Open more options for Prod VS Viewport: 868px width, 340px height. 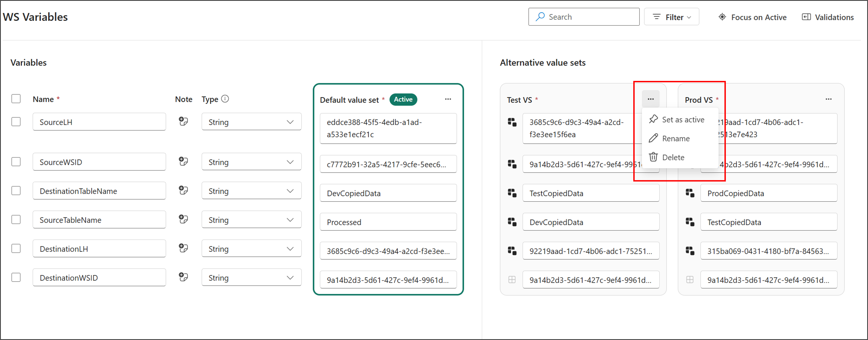(828, 99)
